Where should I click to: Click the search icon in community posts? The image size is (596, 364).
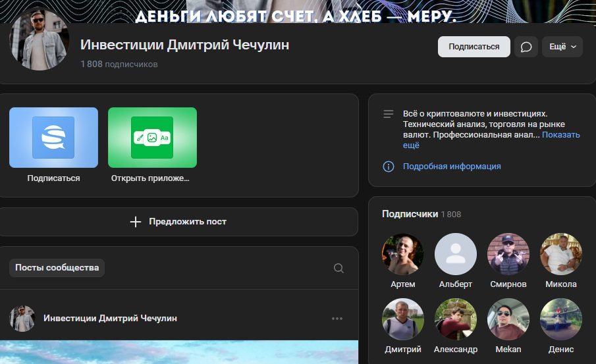[x=339, y=268]
